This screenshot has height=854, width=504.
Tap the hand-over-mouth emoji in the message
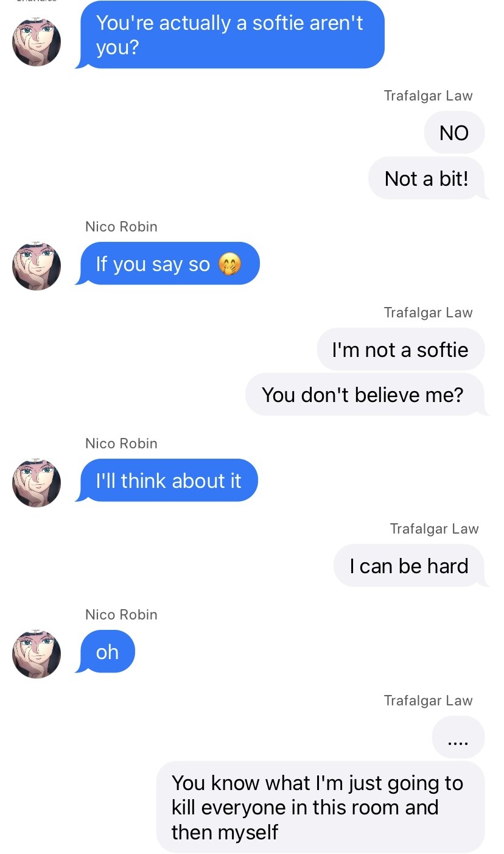tap(229, 264)
